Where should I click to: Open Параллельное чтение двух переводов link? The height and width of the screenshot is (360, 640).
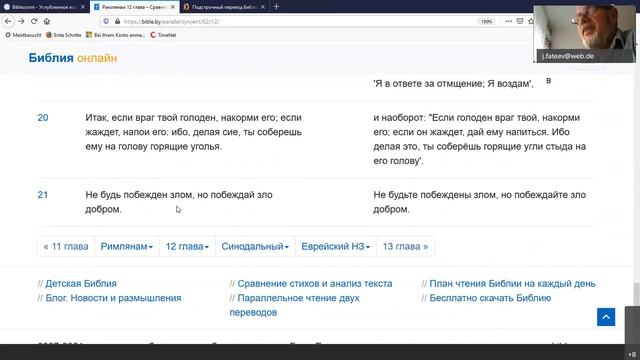click(294, 305)
